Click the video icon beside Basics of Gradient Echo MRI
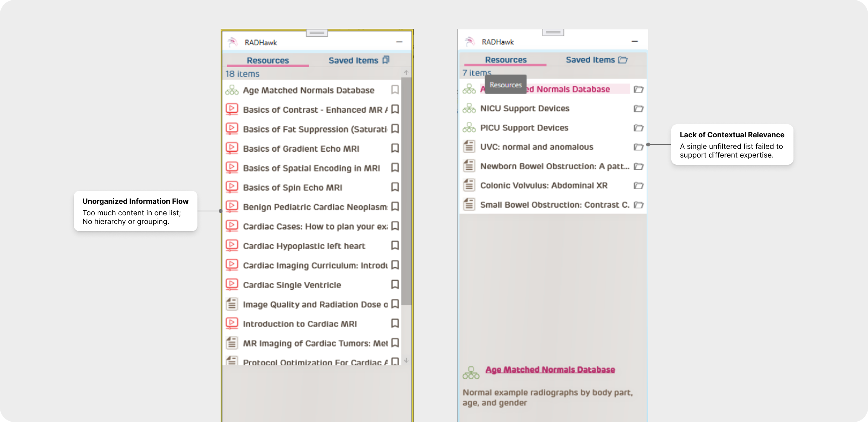This screenshot has width=868, height=422. 232,148
